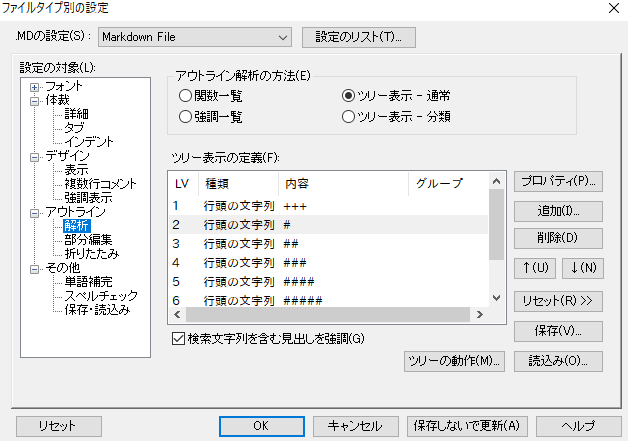Click the 追加(I)... button
Viewport: 628px width, 441px height.
tap(558, 211)
